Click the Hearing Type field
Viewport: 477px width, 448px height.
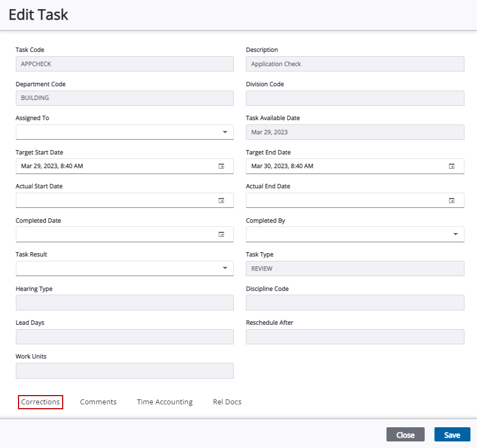point(125,302)
